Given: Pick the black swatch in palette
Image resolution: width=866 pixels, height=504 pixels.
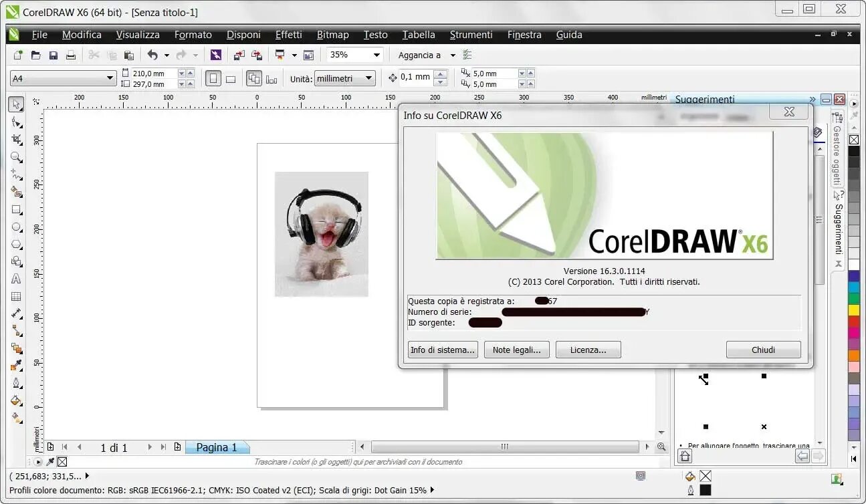Looking at the screenshot, I should coord(854,151).
